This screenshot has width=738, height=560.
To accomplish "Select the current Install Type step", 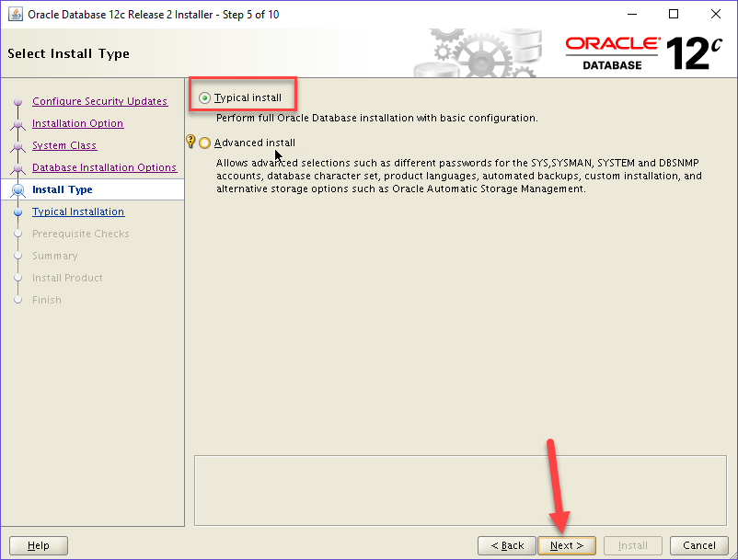I will click(63, 189).
